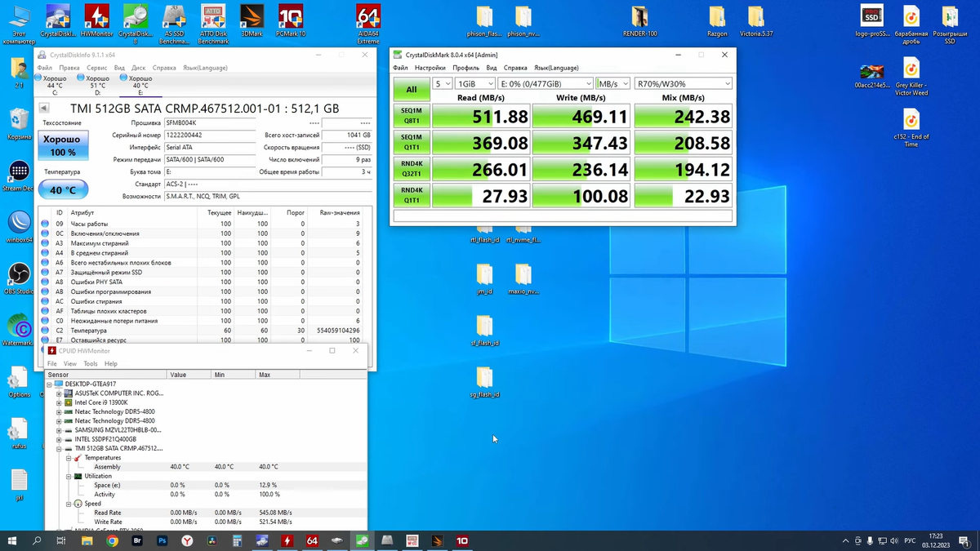Select the Razgon desktop folder

[x=717, y=21]
